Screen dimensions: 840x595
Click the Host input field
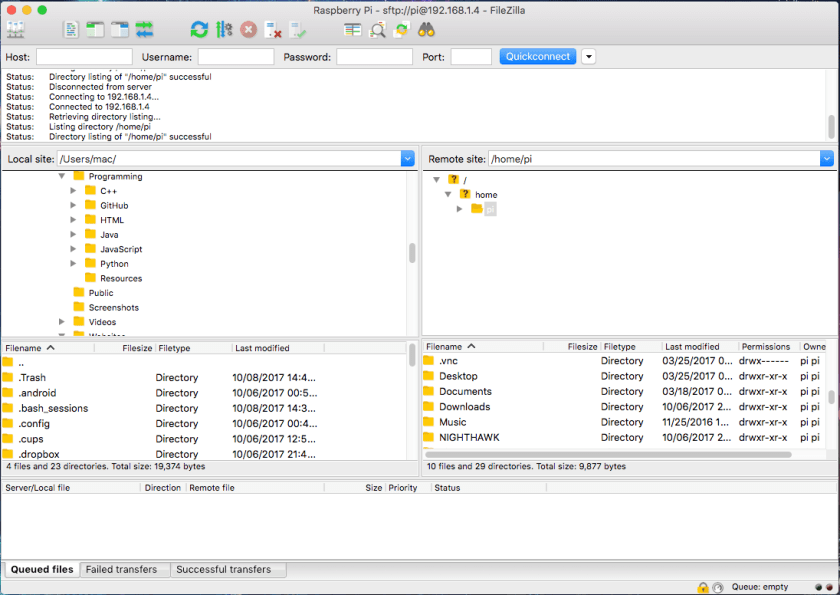tap(84, 56)
